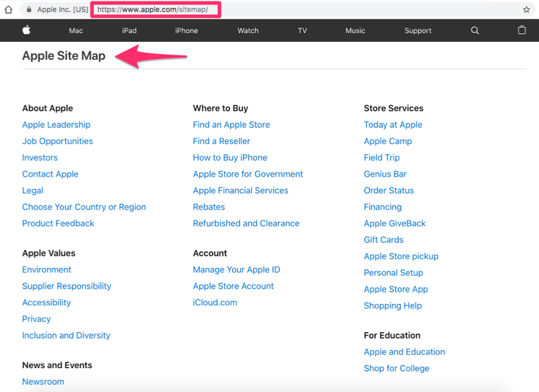Click the For Education heading
The width and height of the screenshot is (539, 392).
pyautogui.click(x=393, y=335)
